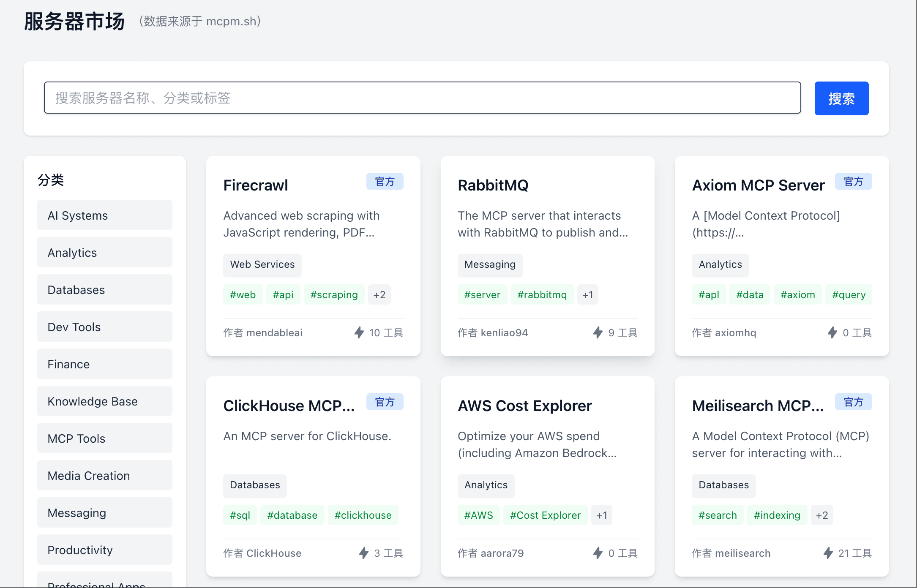Click the lightning icon on the RabbitMQ card
The width and height of the screenshot is (917, 588).
[598, 332]
